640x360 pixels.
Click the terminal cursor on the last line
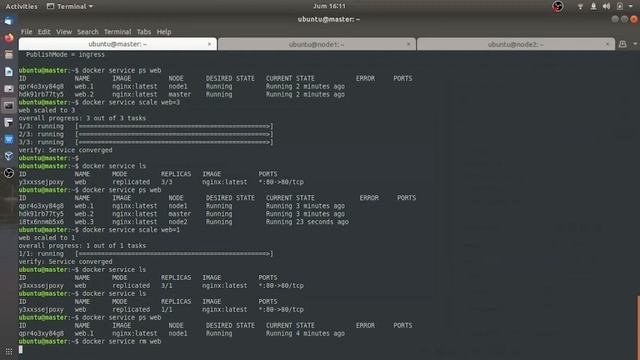20,349
